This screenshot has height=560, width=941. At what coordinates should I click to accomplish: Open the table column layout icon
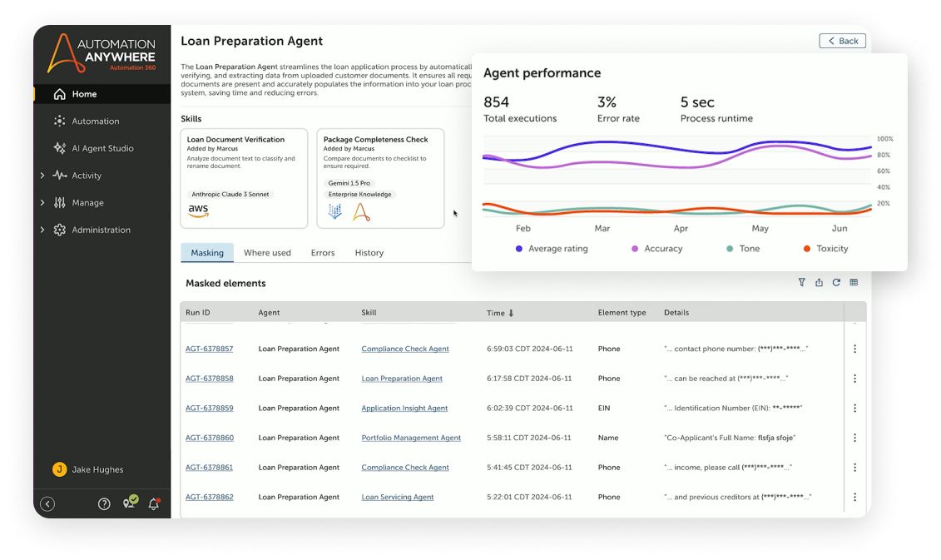[854, 283]
